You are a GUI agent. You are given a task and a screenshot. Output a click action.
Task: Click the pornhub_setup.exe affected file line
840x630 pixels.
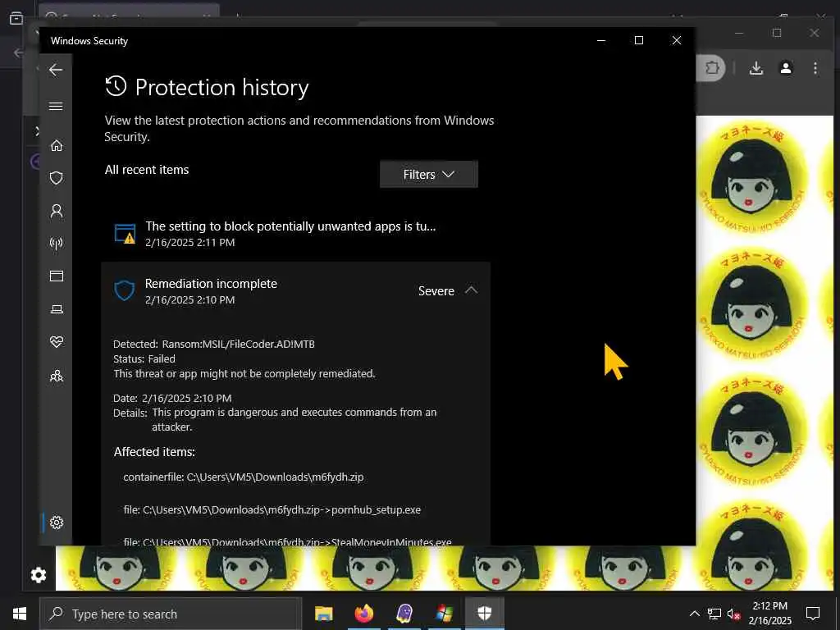272,509
